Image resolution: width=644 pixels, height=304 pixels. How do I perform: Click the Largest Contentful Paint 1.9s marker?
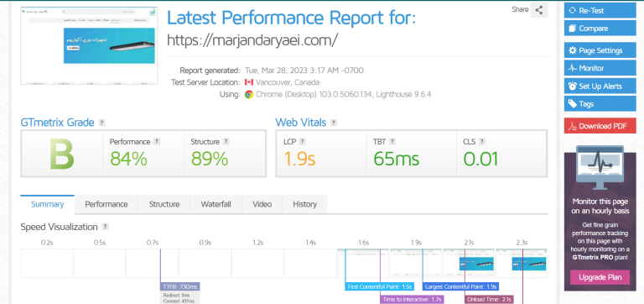click(x=460, y=286)
